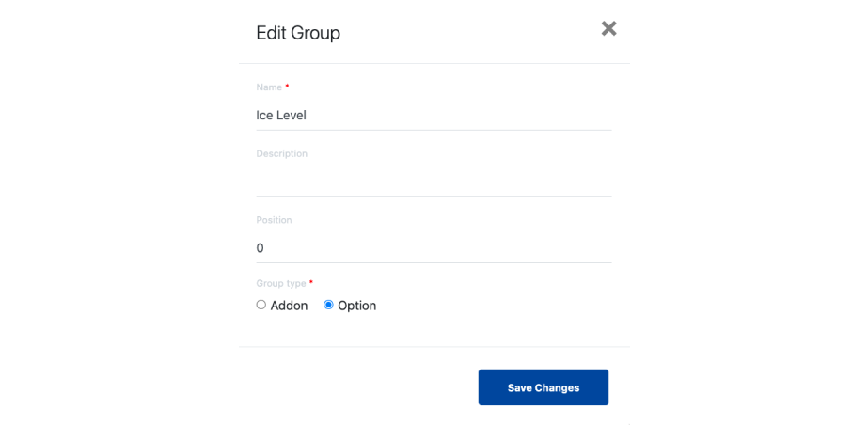The width and height of the screenshot is (868, 425).
Task: Click the red asterisk beside Name
Action: 287,87
